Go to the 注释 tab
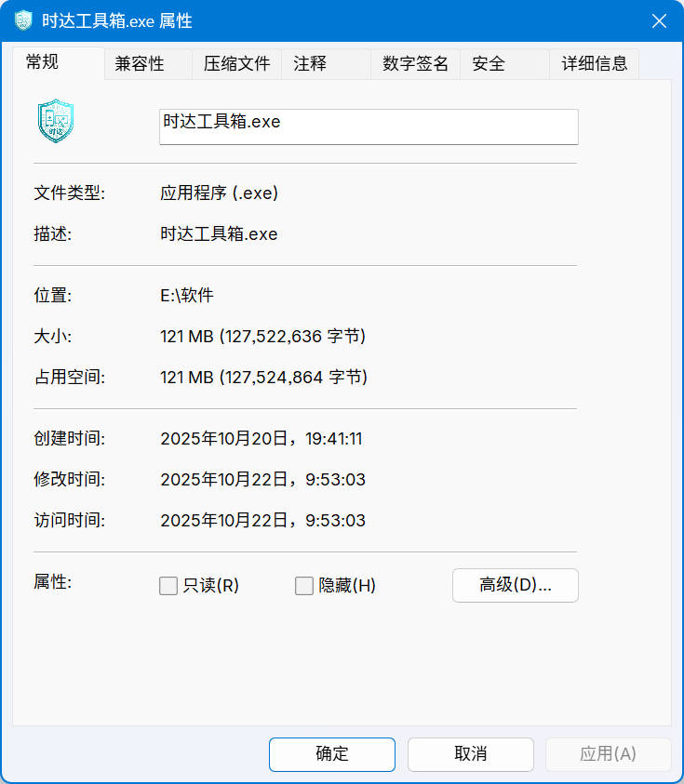This screenshot has height=784, width=684. click(310, 63)
